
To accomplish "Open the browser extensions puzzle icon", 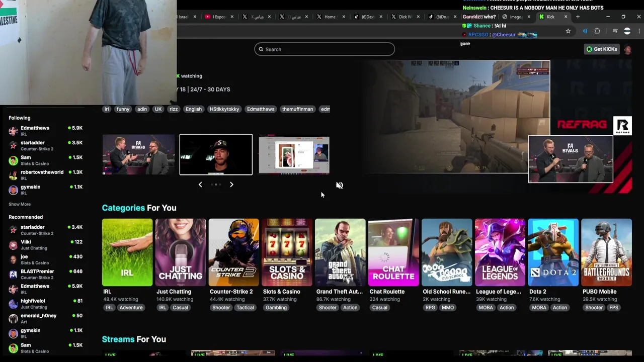I will (597, 31).
